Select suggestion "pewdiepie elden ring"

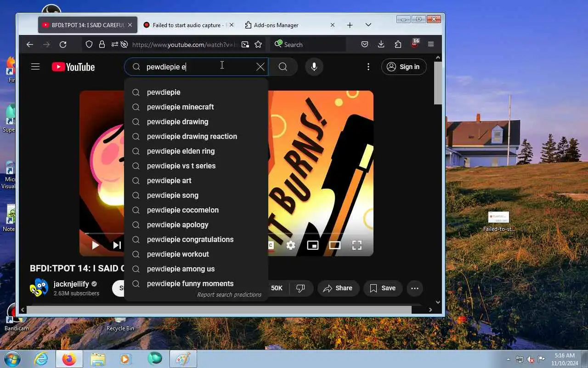click(x=196, y=151)
